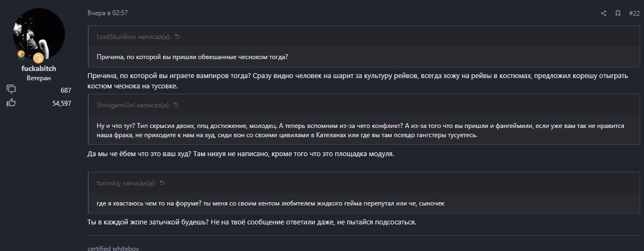Open the fuckabitch user profile via username
Viewport: 644px width, 251px height.
(x=38, y=69)
